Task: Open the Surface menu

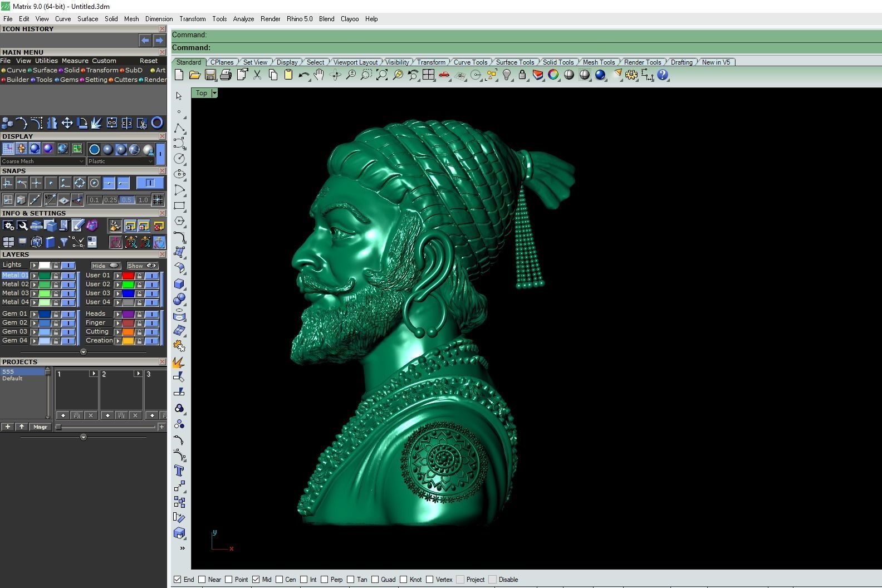Action: (x=87, y=19)
